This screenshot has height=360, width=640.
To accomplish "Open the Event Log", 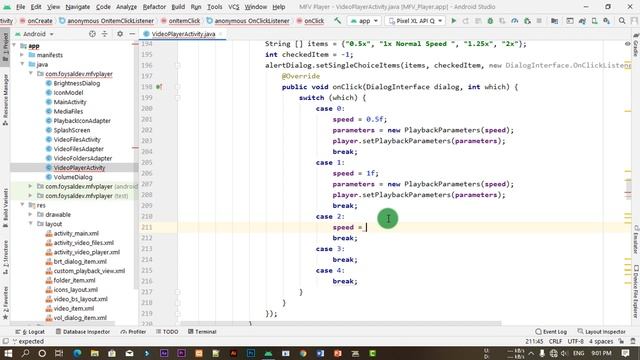I will pos(551,332).
